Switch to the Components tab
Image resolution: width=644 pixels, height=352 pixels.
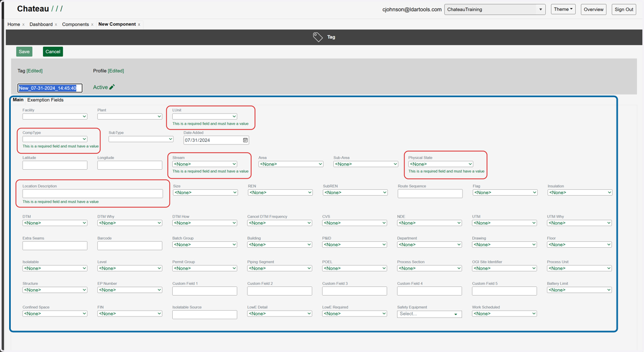75,24
